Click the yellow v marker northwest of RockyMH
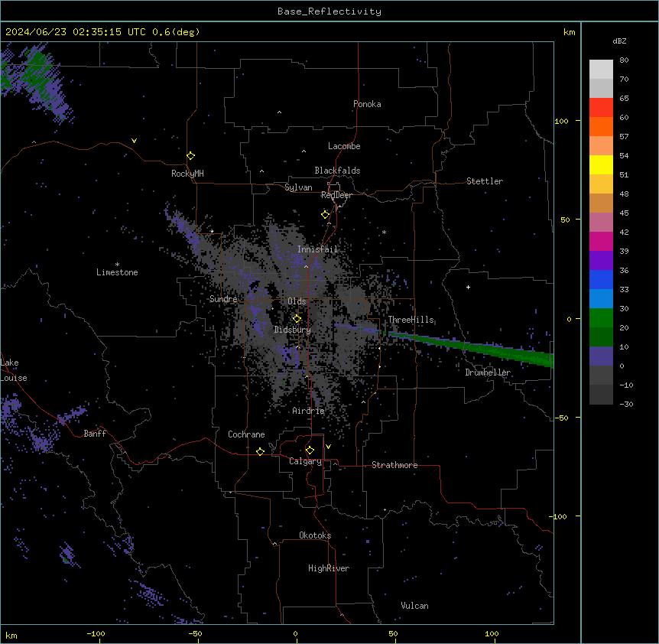The height and width of the screenshot is (644, 659). 134,141
